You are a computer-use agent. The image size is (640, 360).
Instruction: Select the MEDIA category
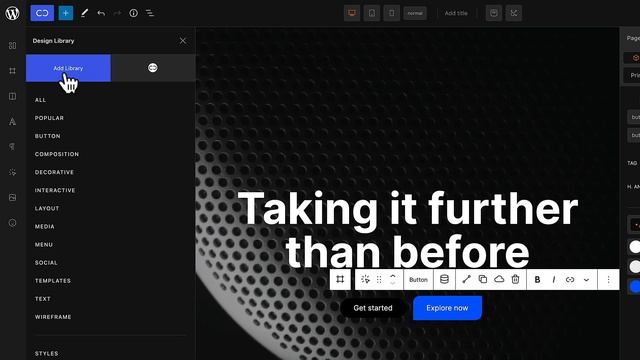(44, 227)
